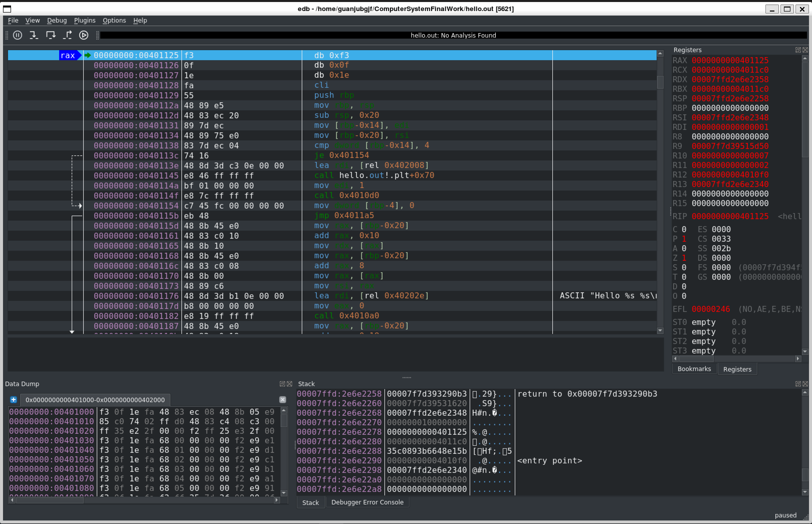Open the Help menu
Screen dimensions: 812x524
(x=140, y=20)
